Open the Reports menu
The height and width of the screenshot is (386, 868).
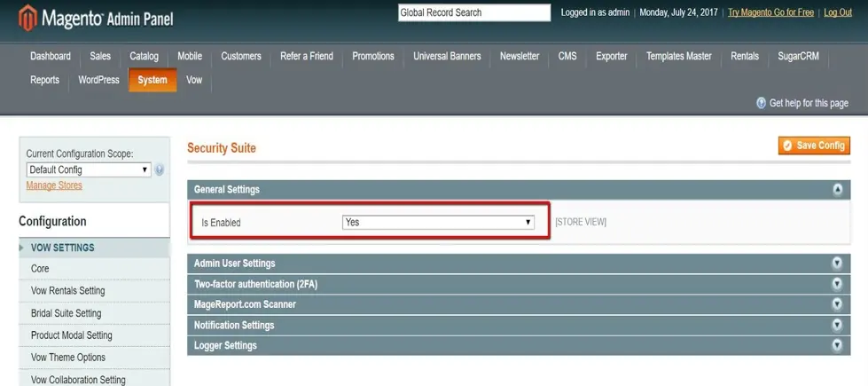[45, 80]
